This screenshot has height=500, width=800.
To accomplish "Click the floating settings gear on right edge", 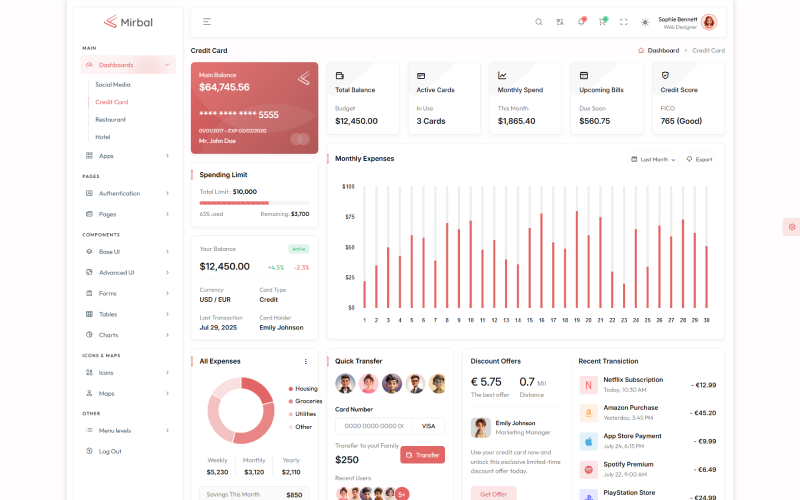I will 791,227.
